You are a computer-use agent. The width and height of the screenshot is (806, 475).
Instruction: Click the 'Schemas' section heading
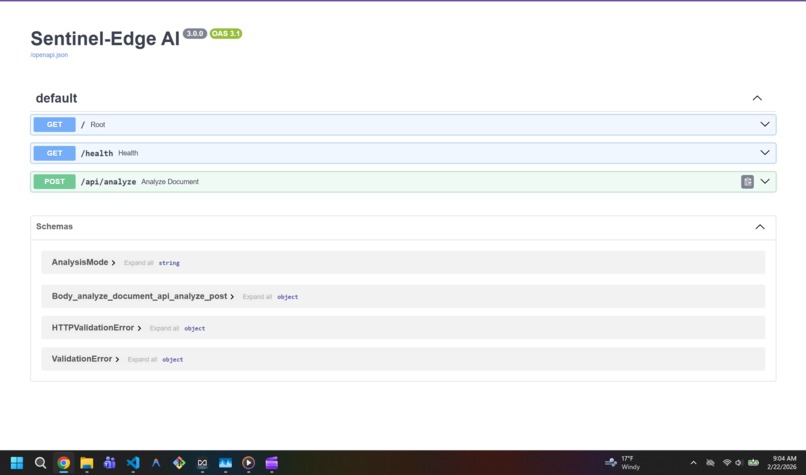(54, 226)
